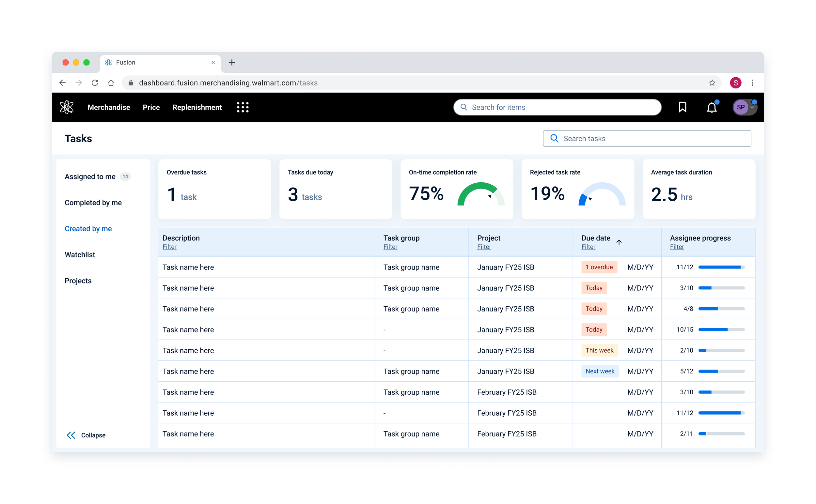The width and height of the screenshot is (816, 504).
Task: Open the Merchandise menu
Action: 109,107
